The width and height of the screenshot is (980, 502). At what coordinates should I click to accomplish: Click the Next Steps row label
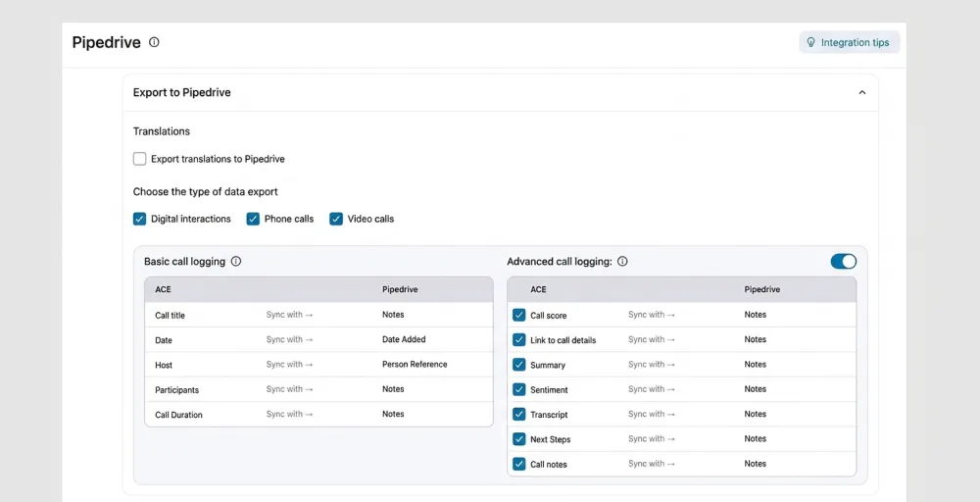[x=550, y=439]
